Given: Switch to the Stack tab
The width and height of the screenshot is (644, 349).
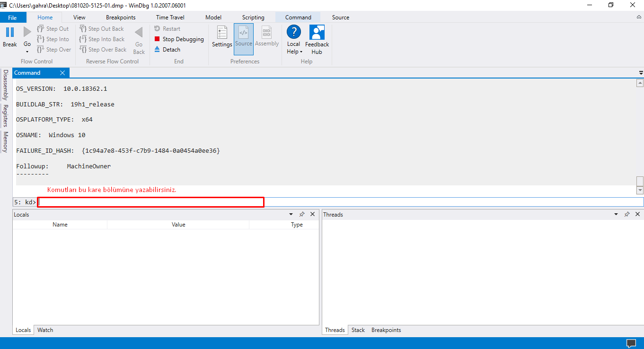Looking at the screenshot, I should [358, 330].
